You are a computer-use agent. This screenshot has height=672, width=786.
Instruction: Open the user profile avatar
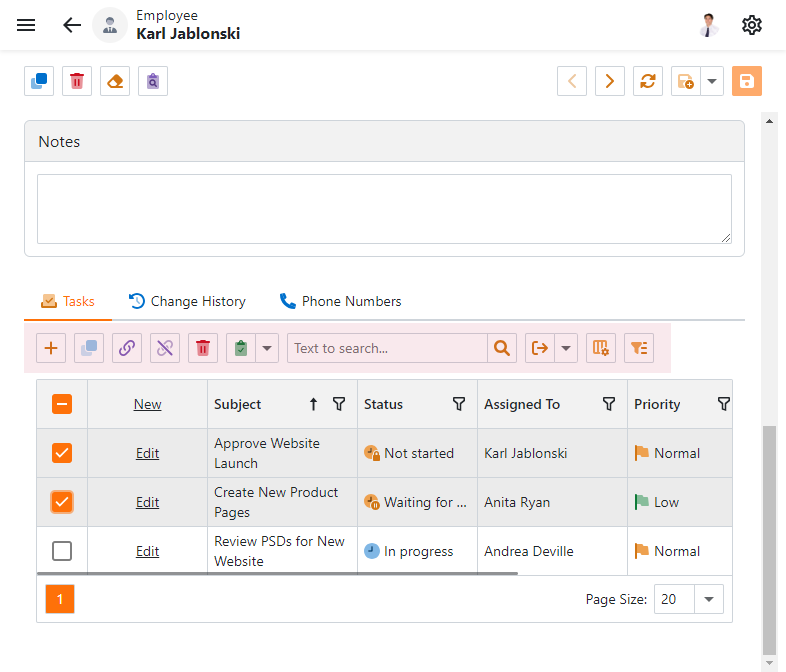709,25
